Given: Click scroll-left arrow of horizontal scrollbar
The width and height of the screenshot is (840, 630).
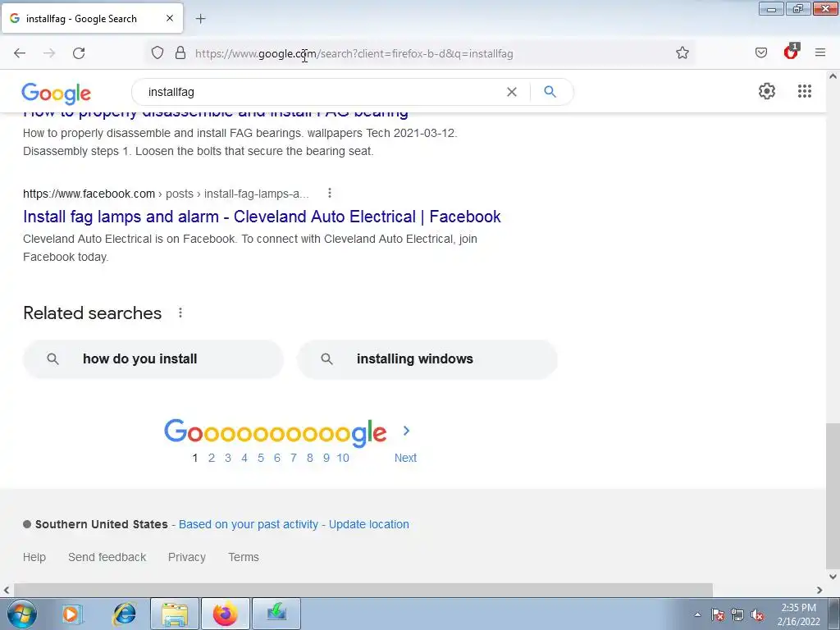Looking at the screenshot, I should click(x=7, y=590).
